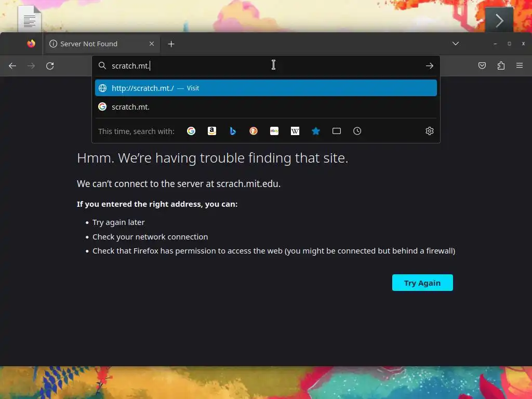Select the Server Not Found tab
This screenshot has width=532, height=399.
[102, 44]
